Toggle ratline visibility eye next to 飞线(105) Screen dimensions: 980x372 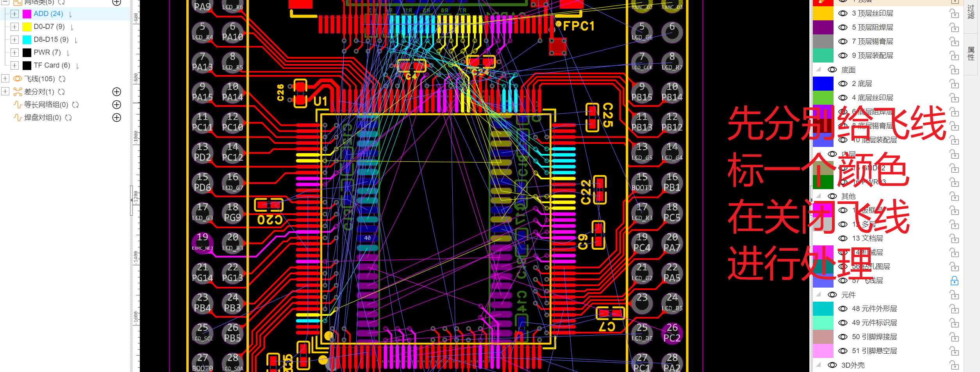click(18, 79)
